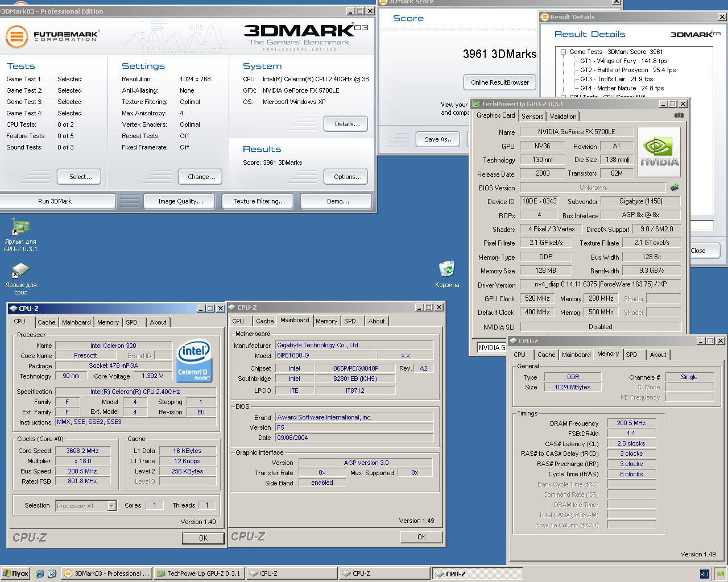Select the cpuz shortcut desktop icon

click(x=21, y=278)
